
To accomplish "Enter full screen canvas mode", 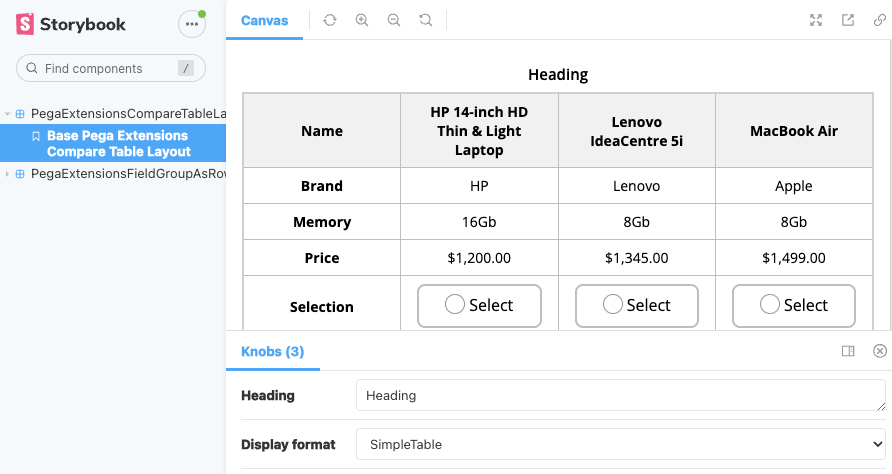I will click(x=816, y=20).
